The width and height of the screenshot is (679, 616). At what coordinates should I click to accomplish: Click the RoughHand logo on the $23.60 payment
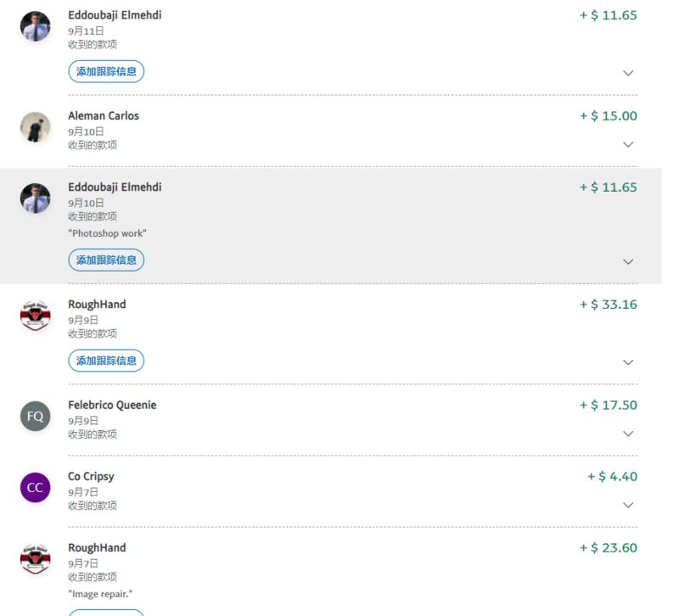point(35,559)
